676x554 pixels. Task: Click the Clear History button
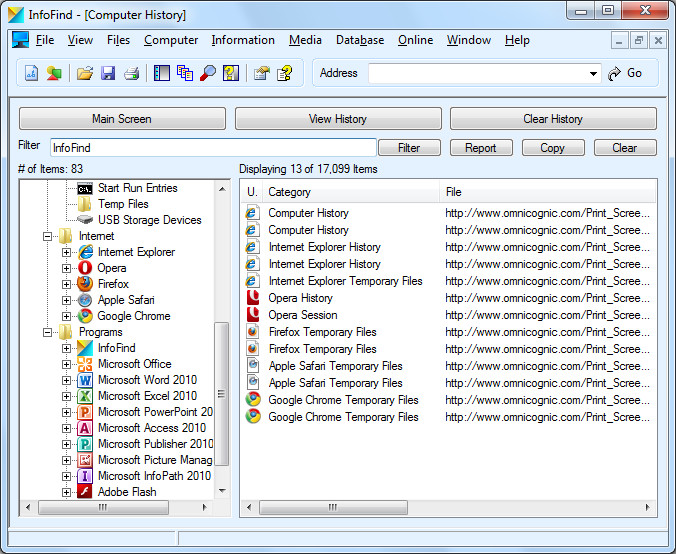click(x=553, y=119)
